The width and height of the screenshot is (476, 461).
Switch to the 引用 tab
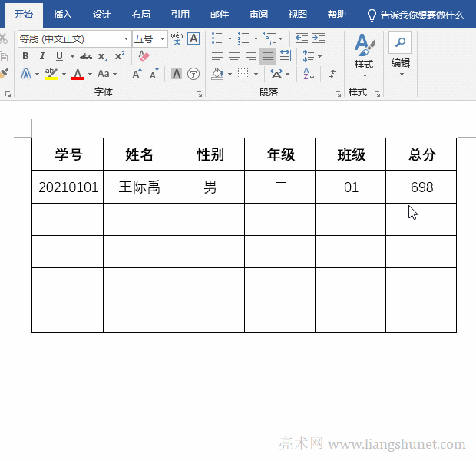point(180,15)
